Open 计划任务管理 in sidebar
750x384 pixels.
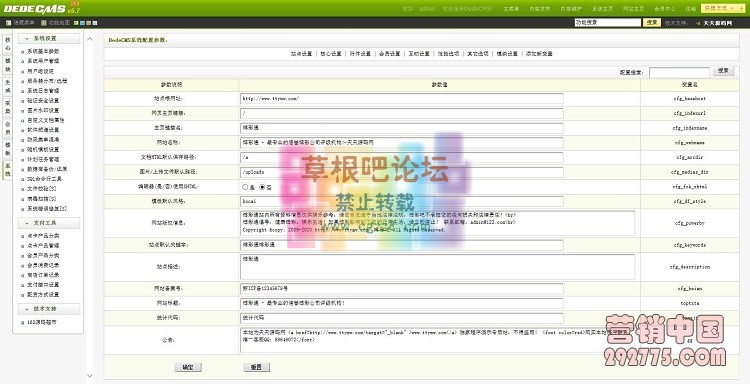tap(43, 159)
